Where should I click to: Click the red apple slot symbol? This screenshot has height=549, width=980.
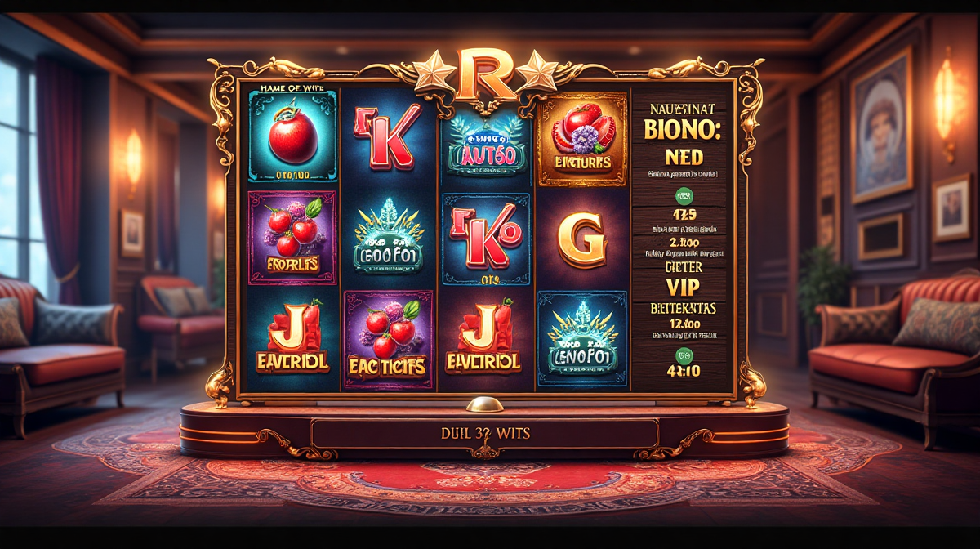click(292, 136)
